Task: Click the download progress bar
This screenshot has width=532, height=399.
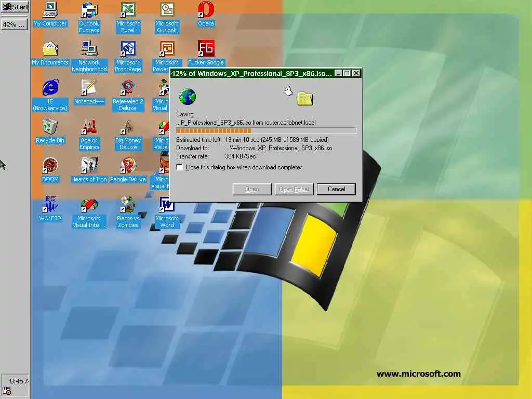Action: click(266, 130)
